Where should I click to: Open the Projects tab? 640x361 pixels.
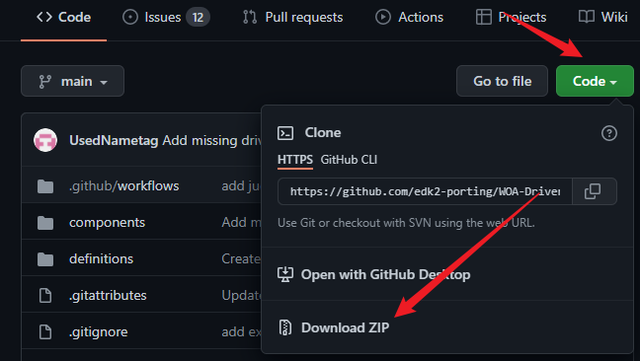[x=511, y=18]
